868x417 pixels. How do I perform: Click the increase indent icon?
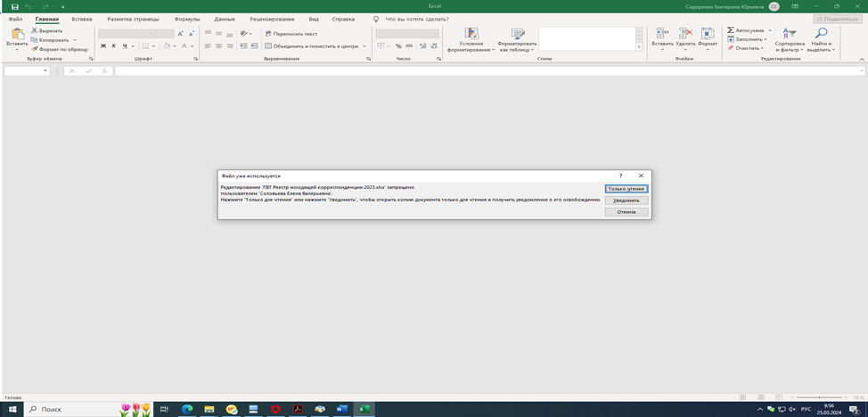(253, 46)
